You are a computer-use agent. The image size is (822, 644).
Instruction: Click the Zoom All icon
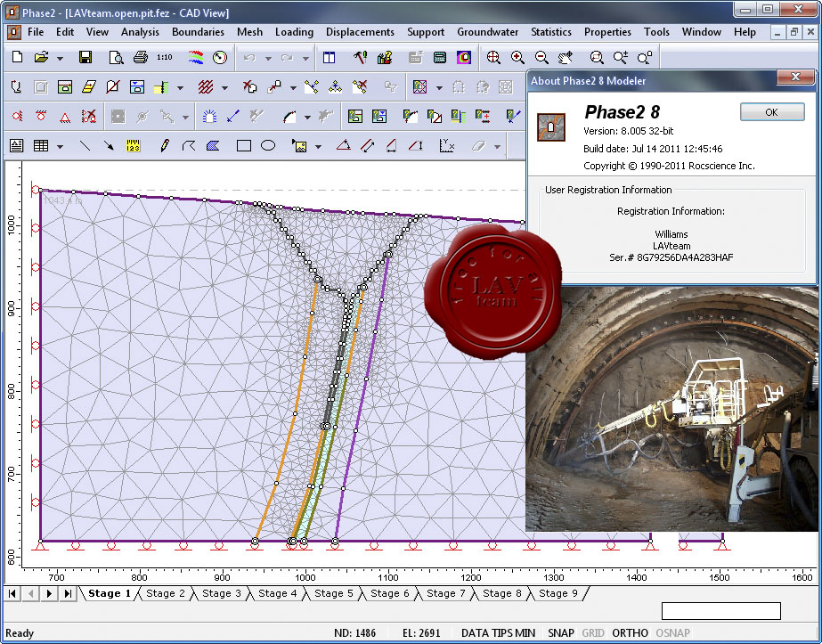coord(493,57)
